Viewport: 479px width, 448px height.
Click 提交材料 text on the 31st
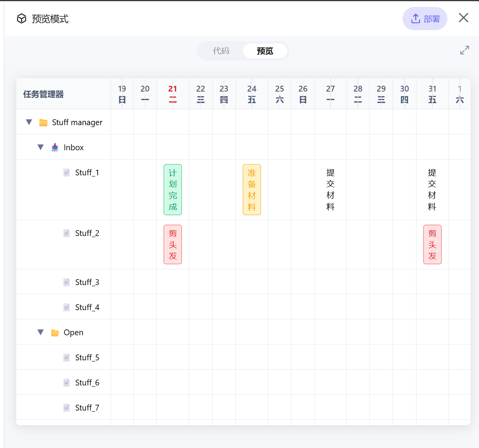432,190
